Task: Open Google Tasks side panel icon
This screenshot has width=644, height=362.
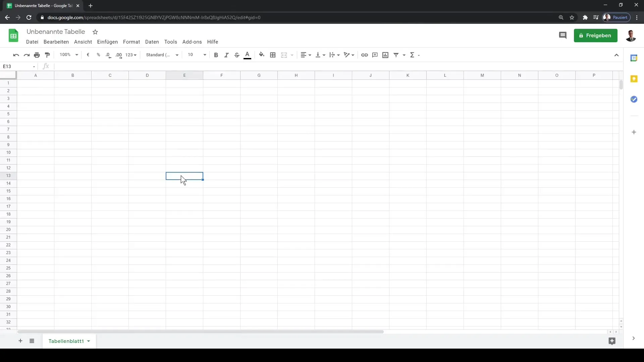Action: coord(634,99)
